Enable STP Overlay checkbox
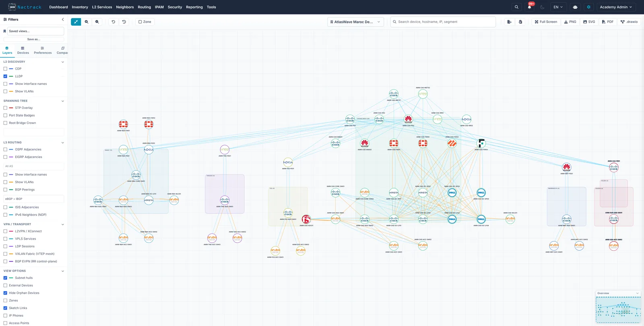Viewport: 644px width, 326px height. (5, 108)
